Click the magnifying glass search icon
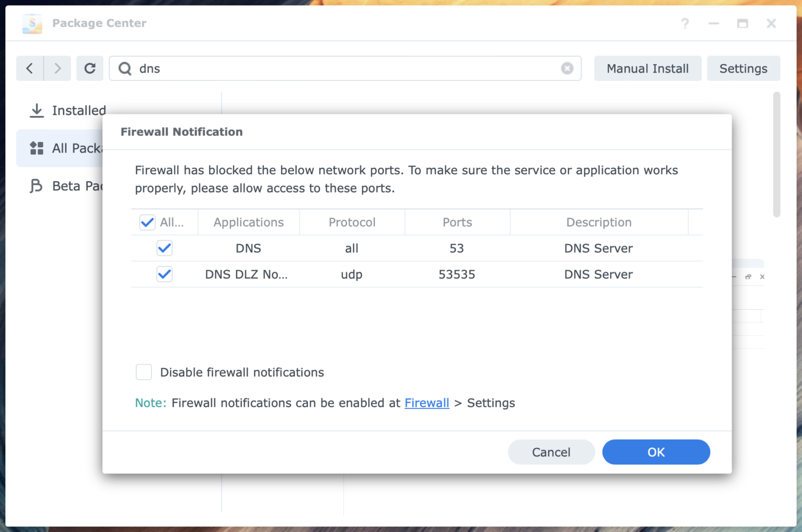Image resolution: width=802 pixels, height=532 pixels. coord(125,68)
